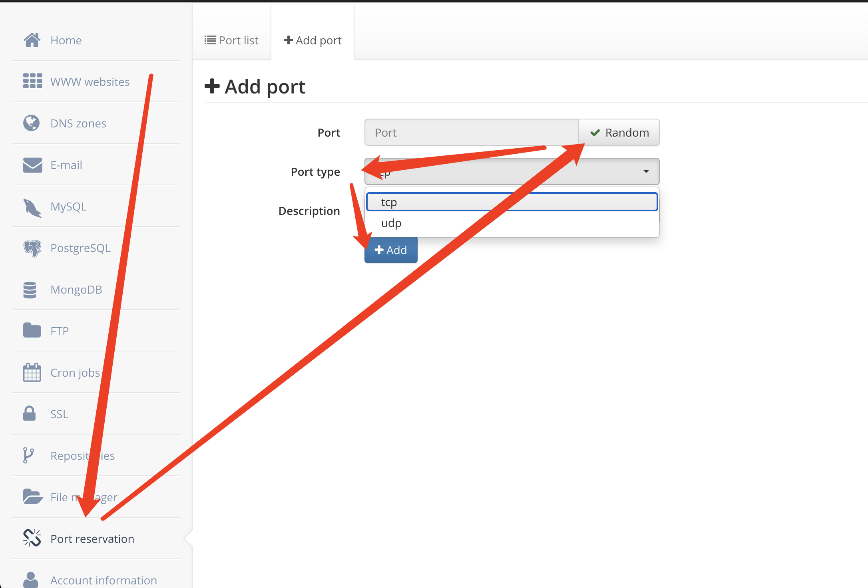The width and height of the screenshot is (868, 588).
Task: Select the Add port tab
Action: click(313, 40)
